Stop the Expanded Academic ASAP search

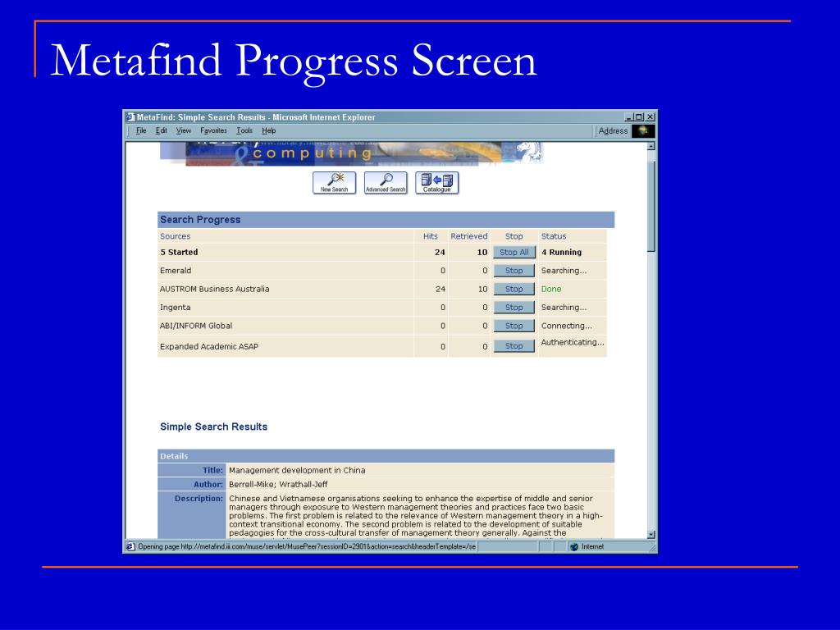pyautogui.click(x=514, y=346)
